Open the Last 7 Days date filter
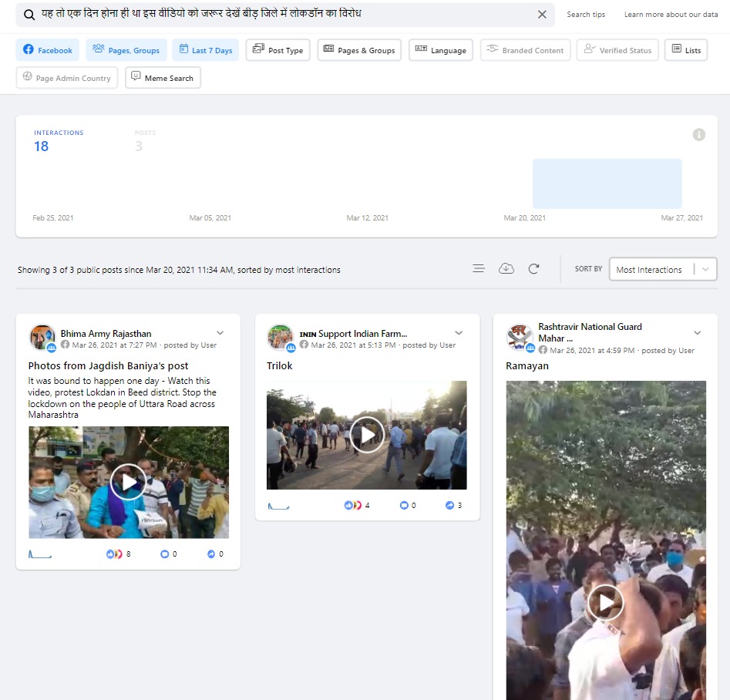Screen dimensions: 730x700 click(x=205, y=50)
